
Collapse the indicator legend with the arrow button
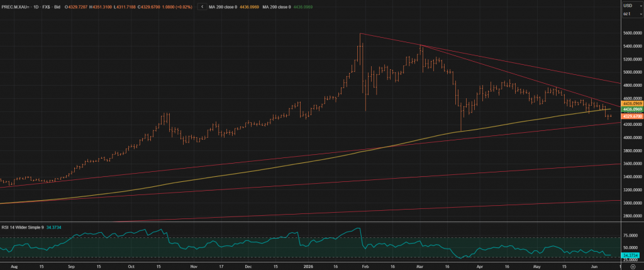tap(202, 7)
